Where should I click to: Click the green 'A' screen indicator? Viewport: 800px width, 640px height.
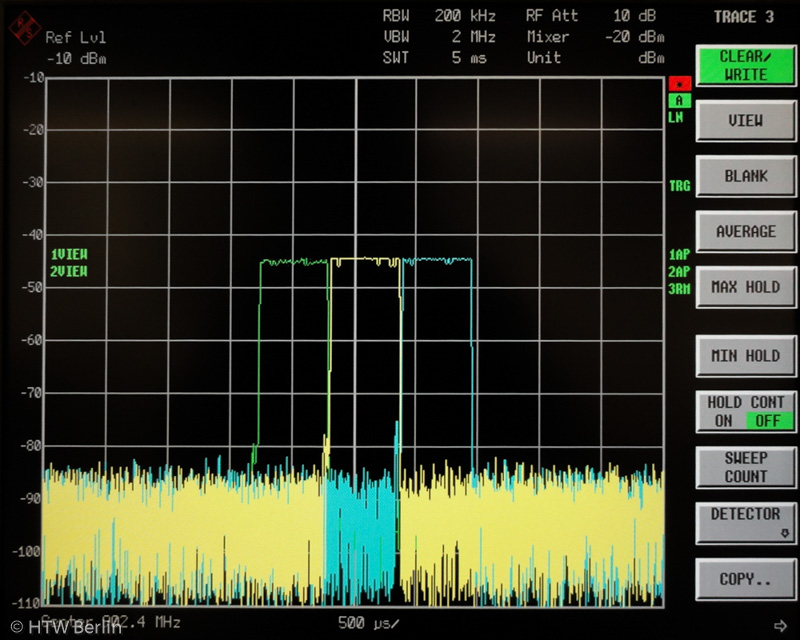(x=680, y=100)
